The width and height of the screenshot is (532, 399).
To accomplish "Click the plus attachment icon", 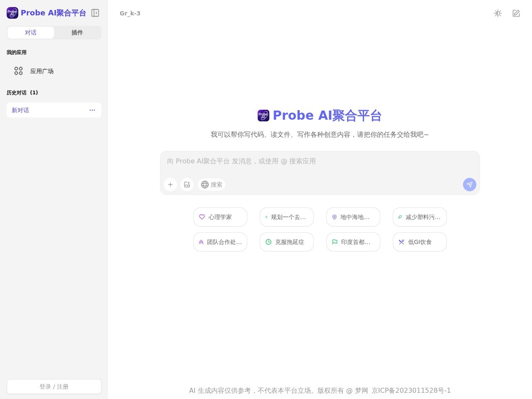I will 170,185.
